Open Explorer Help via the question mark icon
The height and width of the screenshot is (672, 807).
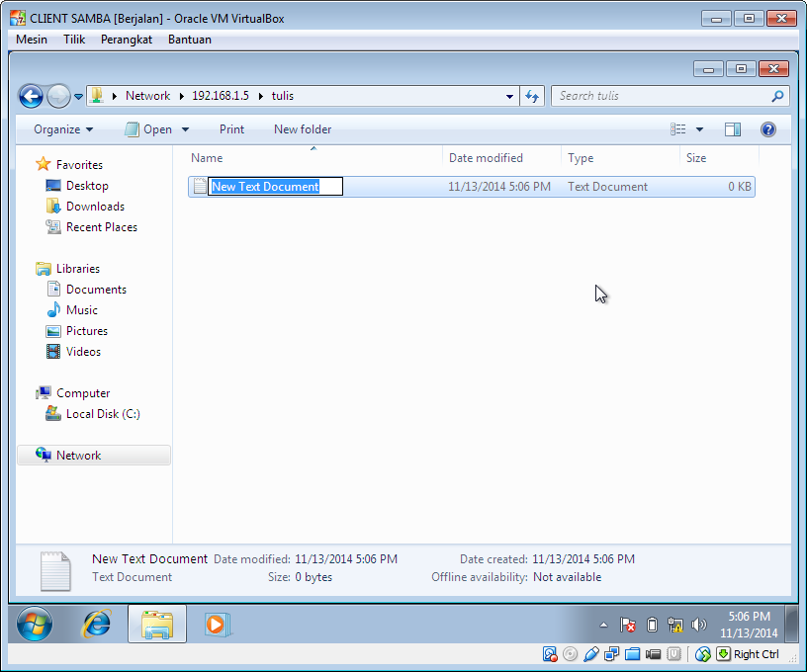(768, 129)
